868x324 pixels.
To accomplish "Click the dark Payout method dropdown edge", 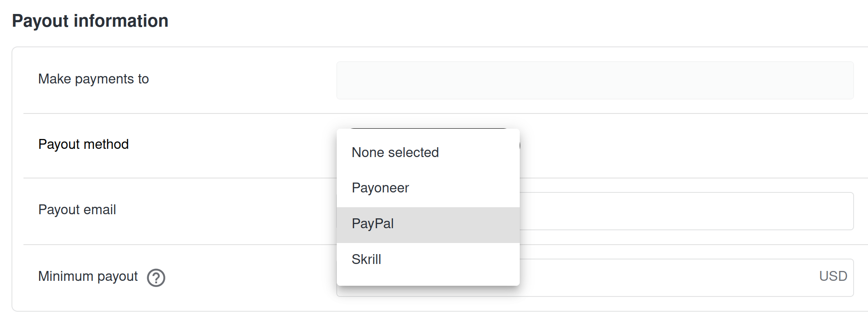I will (520, 145).
